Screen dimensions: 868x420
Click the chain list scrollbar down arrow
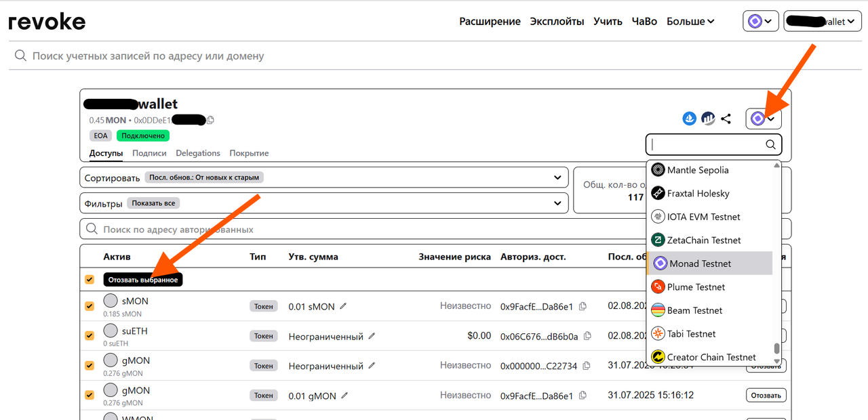(x=777, y=361)
